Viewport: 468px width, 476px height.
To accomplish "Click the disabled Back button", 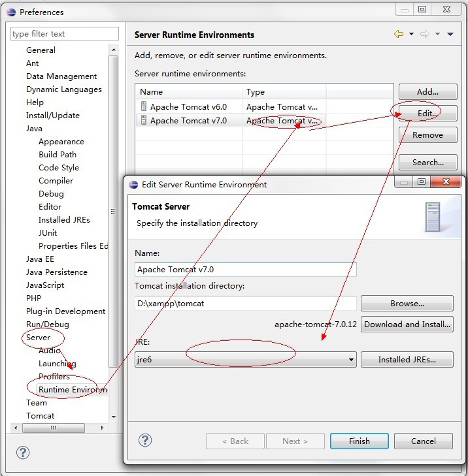I will (x=235, y=441).
